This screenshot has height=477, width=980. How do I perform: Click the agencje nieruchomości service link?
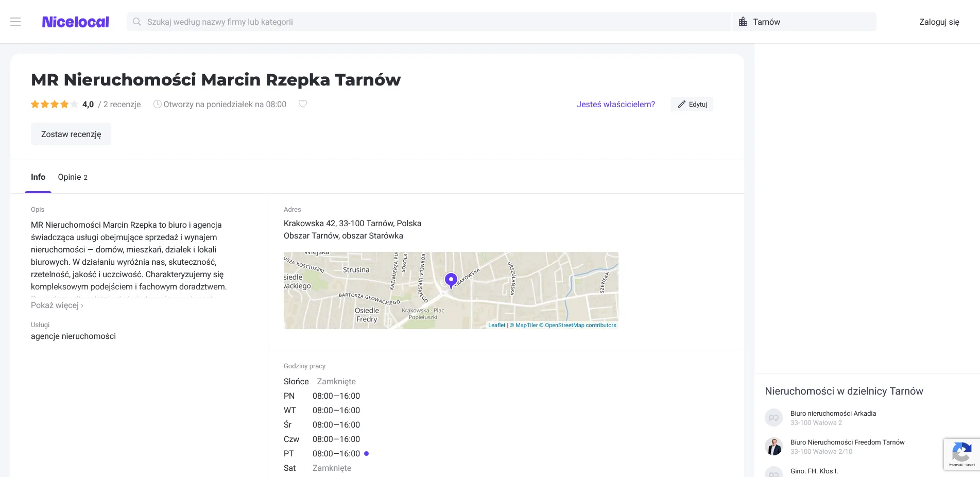73,336
